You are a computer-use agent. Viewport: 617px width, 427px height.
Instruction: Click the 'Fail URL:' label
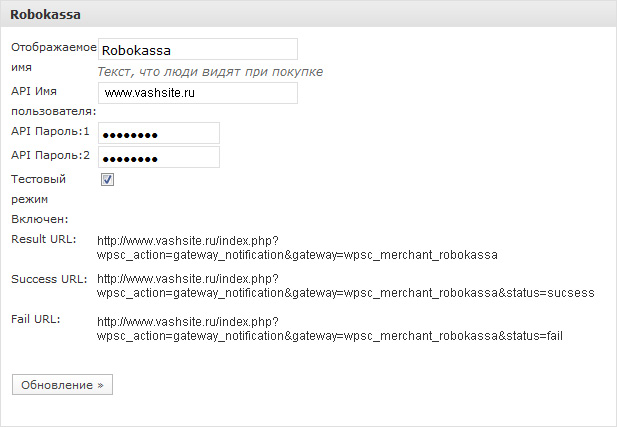coord(36,319)
